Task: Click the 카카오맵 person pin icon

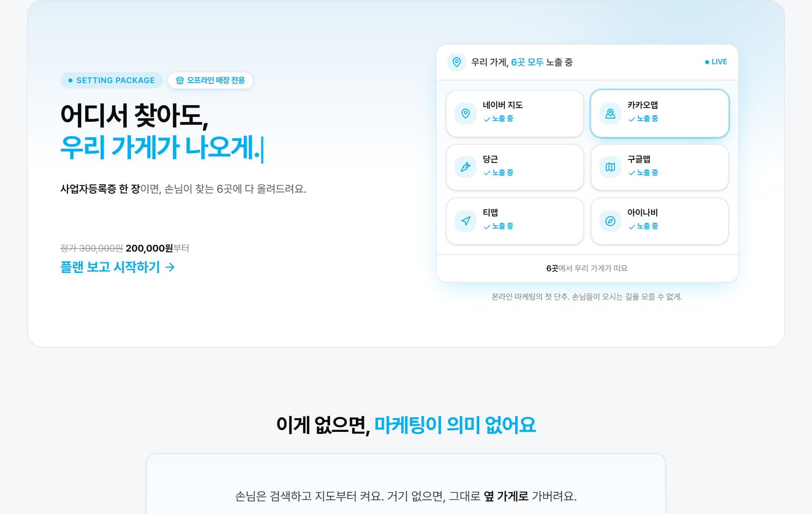Action: coord(610,113)
